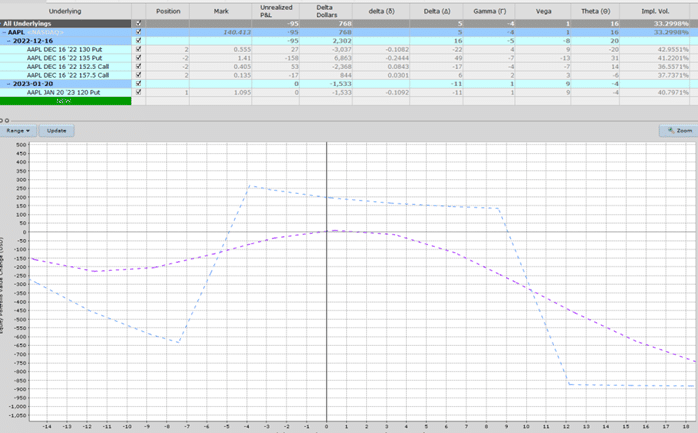Click the Delta (Δ) column header
This screenshot has width=698, height=433.
437,11
